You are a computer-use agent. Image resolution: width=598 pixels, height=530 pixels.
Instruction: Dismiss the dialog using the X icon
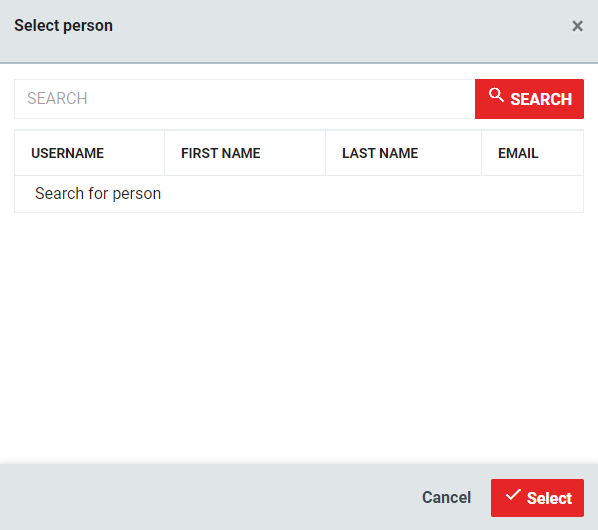coord(577,26)
